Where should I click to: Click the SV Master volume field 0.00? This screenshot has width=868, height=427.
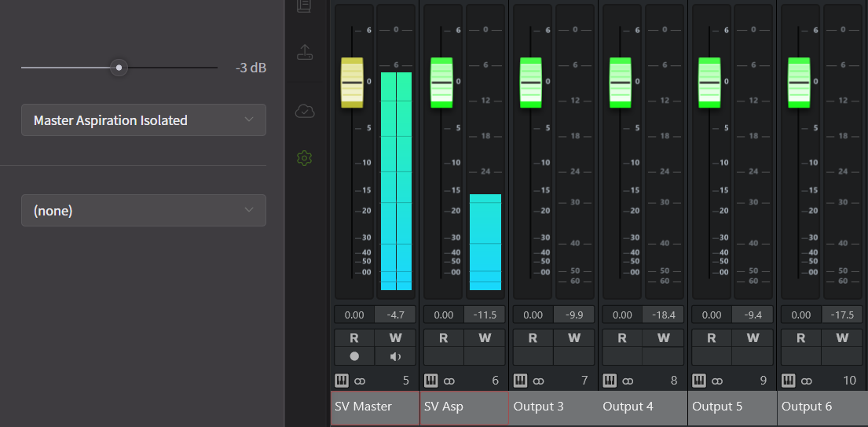[x=354, y=315]
